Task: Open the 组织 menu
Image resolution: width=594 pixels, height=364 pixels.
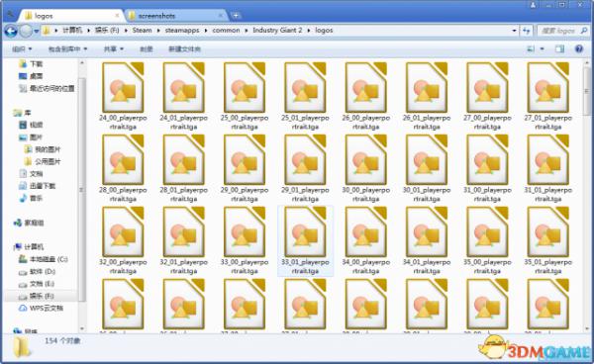Action: 22,48
